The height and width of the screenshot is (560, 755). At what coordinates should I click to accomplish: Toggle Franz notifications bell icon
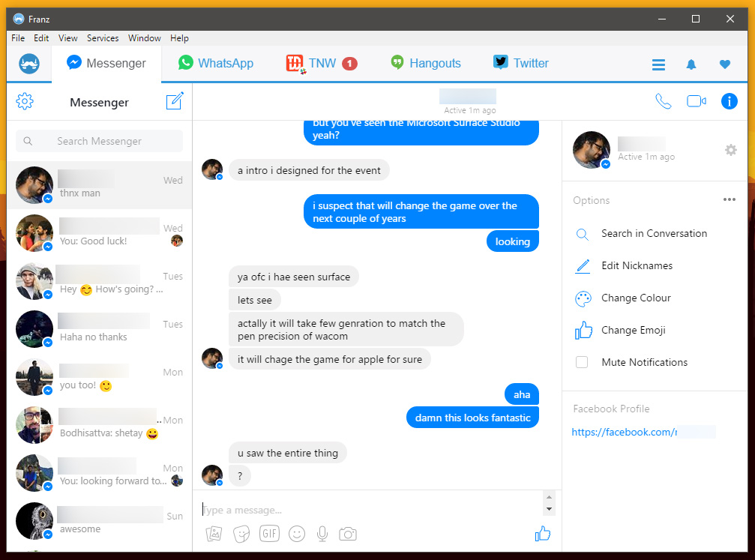click(x=691, y=64)
